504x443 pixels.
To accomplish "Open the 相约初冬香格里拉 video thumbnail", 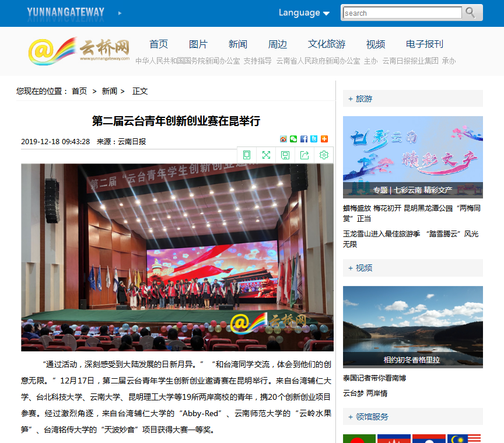I will 412,326.
